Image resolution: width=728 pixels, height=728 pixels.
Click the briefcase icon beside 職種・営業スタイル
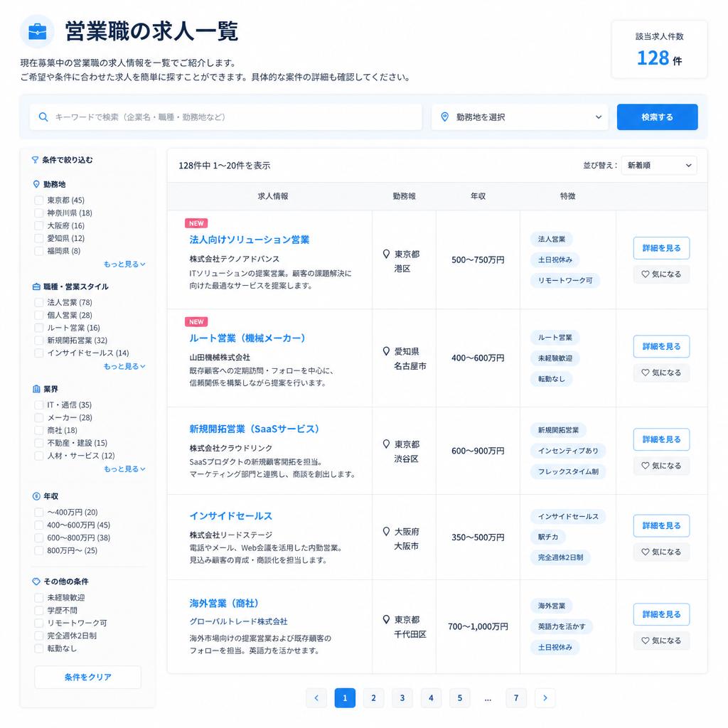click(36, 287)
